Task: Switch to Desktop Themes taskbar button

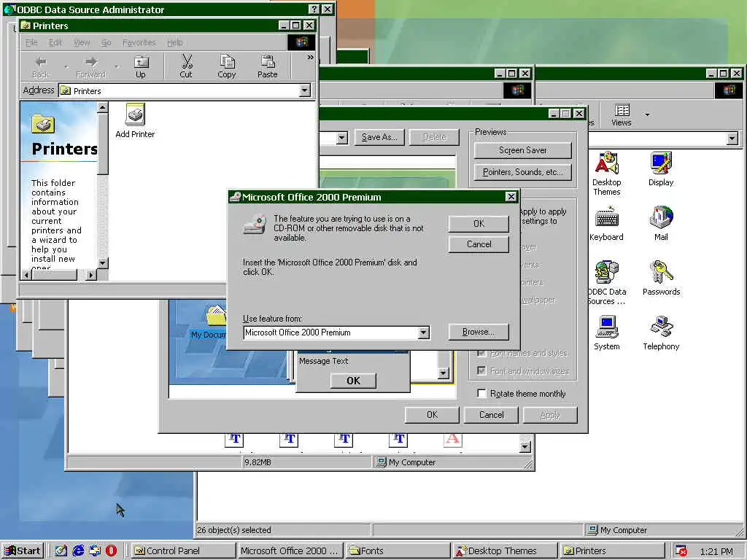Action: pos(505,551)
